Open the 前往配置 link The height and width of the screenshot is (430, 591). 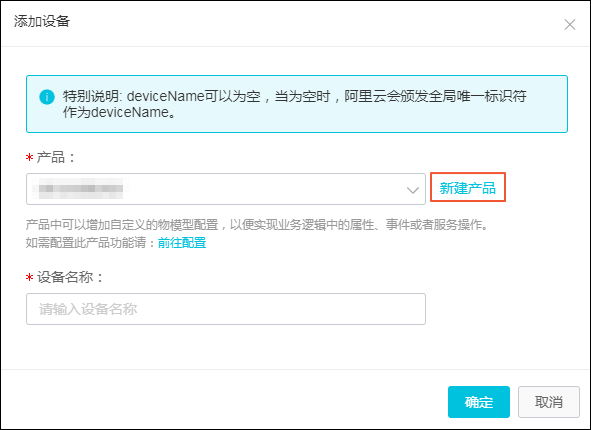tap(182, 243)
